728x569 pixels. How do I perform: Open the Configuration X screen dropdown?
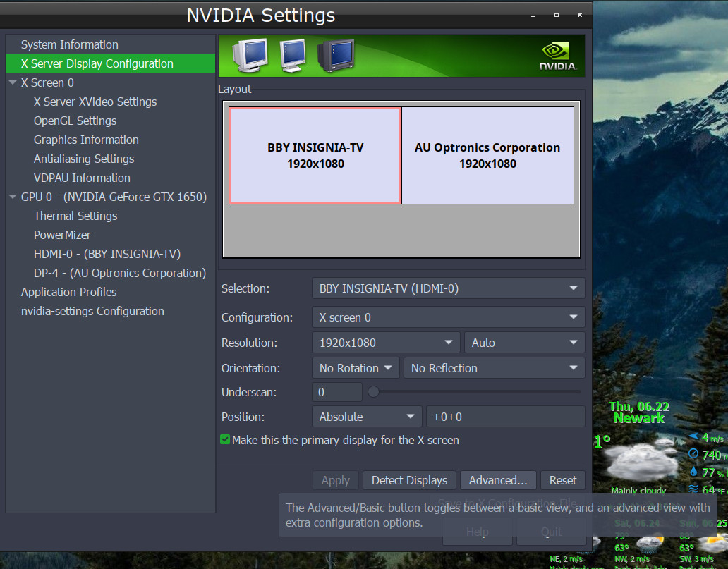pyautogui.click(x=448, y=317)
